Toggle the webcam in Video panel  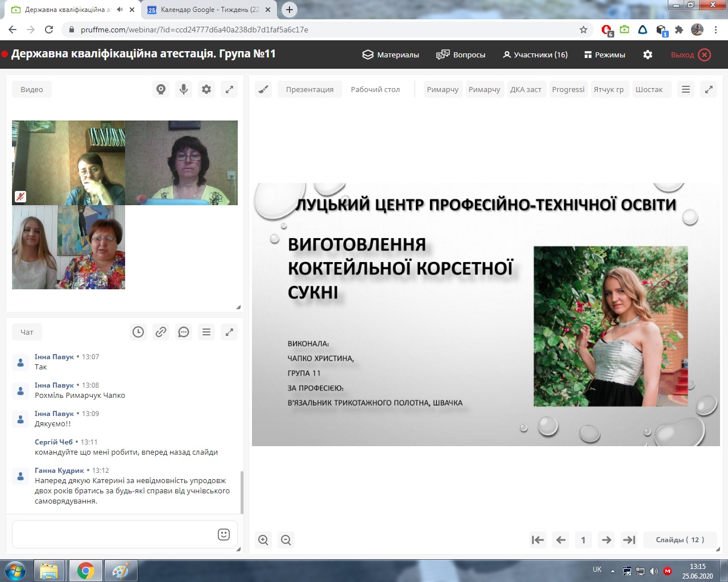(x=161, y=89)
